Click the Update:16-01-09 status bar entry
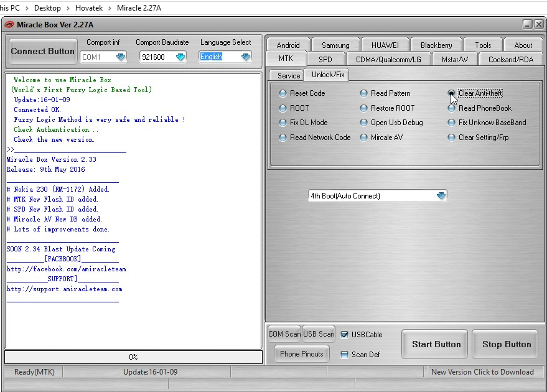 pos(151,371)
